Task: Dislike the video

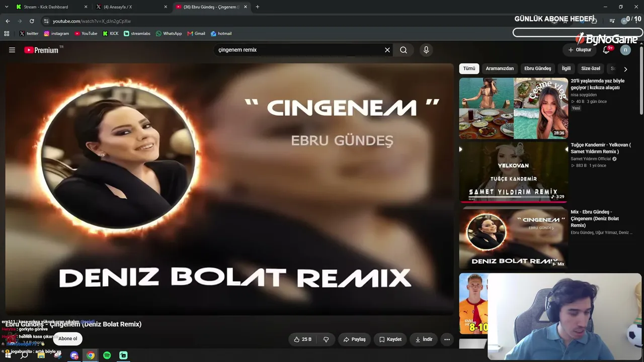Action: click(326, 339)
